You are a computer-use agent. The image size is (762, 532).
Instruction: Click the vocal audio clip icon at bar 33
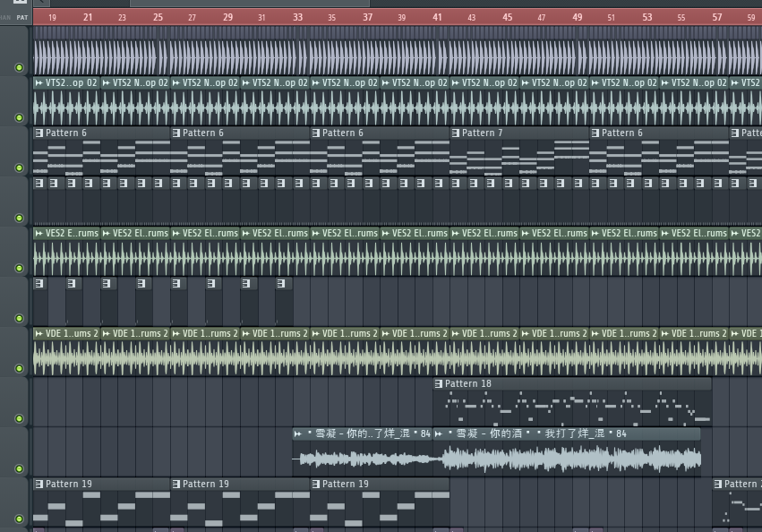[298, 433]
